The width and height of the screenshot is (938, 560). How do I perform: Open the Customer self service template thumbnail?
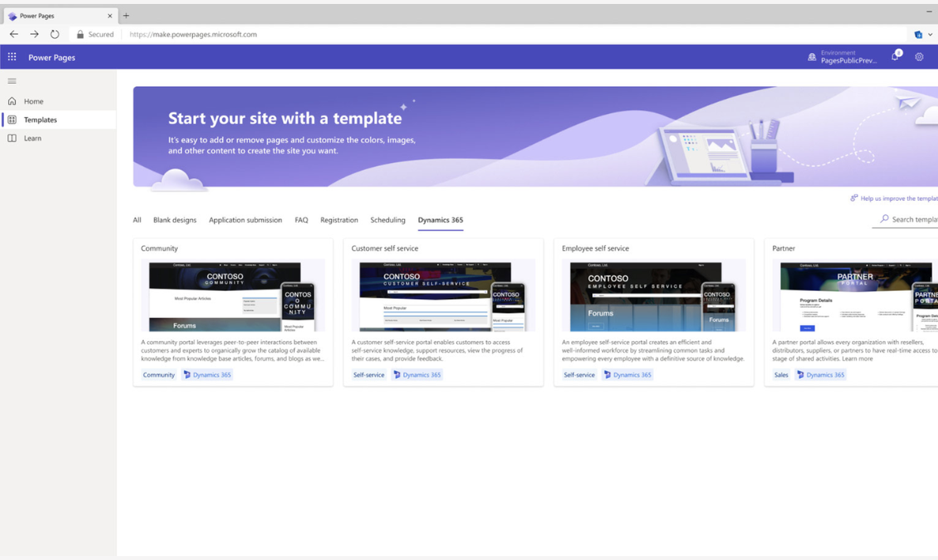pyautogui.click(x=443, y=296)
